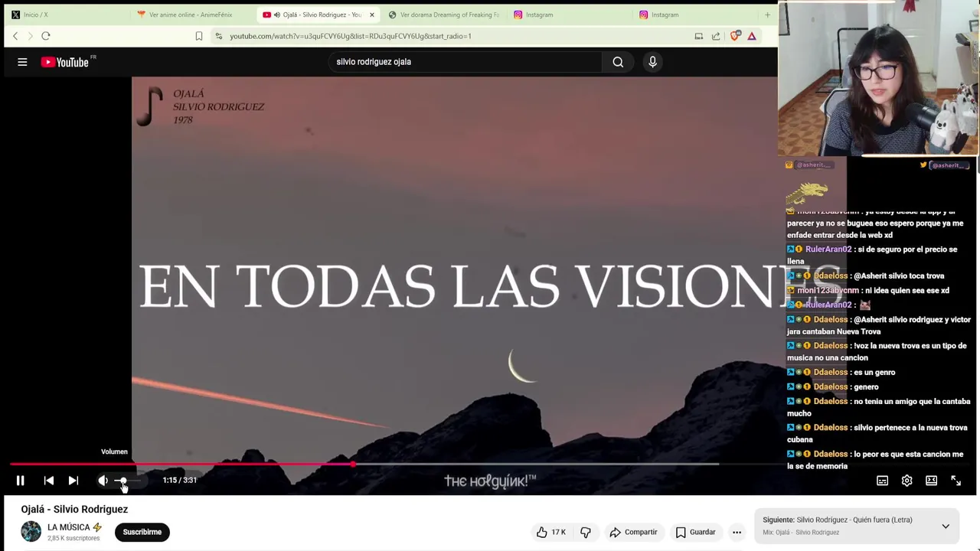Screen dimensions: 980x551
Task: Open a new browser tab
Action: tap(767, 15)
